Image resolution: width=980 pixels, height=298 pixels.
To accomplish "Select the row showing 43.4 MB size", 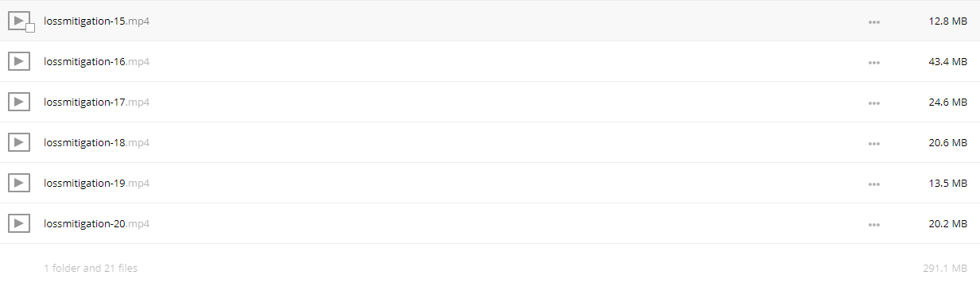I will point(490,61).
